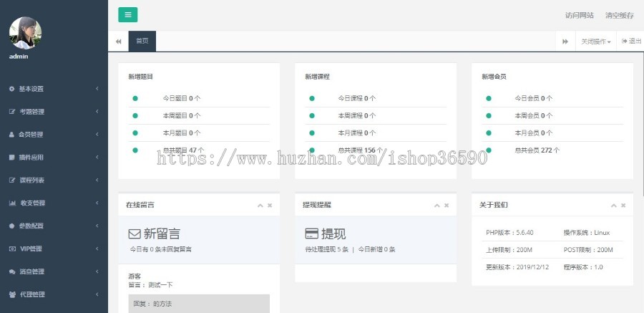This screenshot has height=313, width=644.
Task: Expand the 基本设置 chevron
Action: pos(97,88)
